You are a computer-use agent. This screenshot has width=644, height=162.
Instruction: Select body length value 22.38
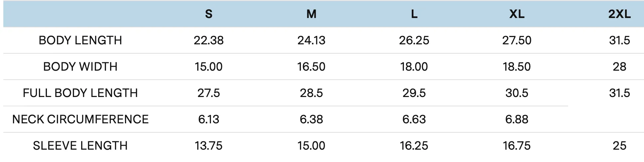click(x=209, y=40)
